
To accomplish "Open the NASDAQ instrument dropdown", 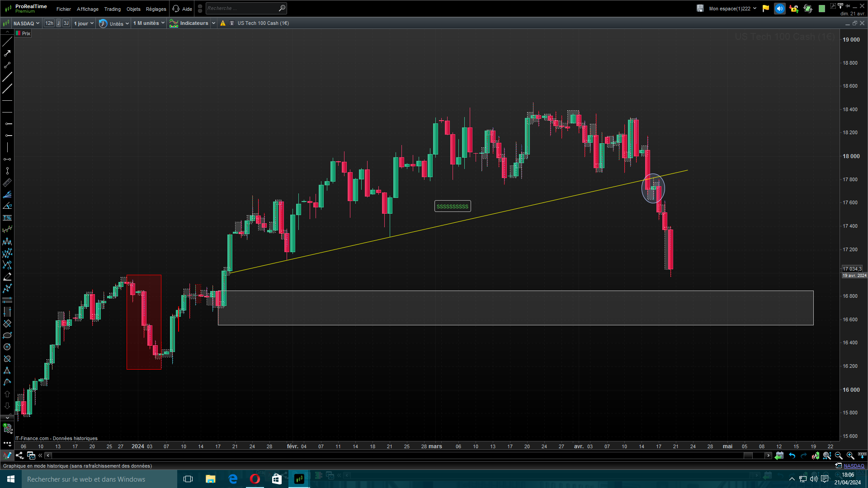I will (x=26, y=23).
